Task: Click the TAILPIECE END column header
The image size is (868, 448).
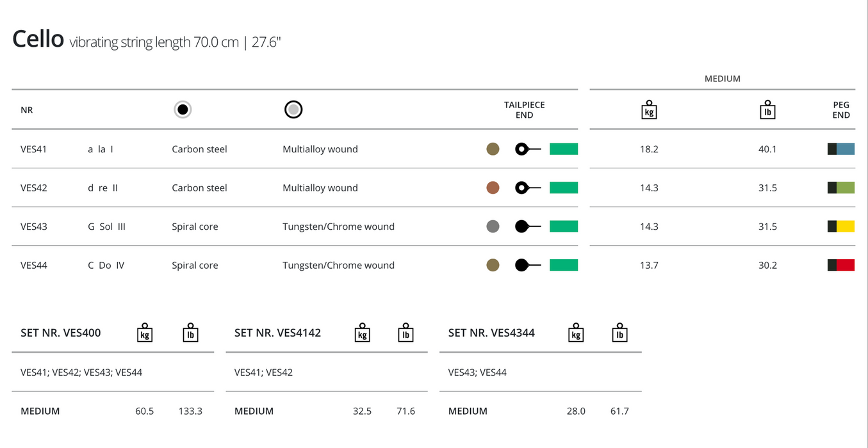Action: [524, 110]
